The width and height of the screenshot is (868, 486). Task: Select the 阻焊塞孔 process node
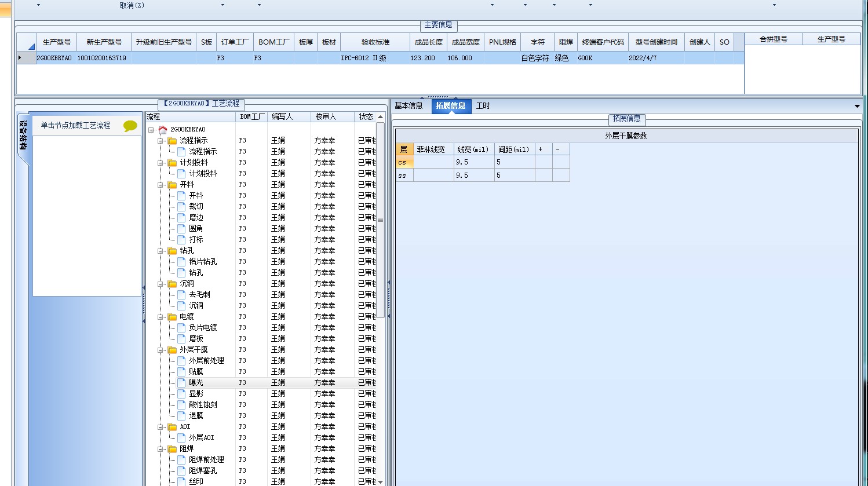coord(203,470)
